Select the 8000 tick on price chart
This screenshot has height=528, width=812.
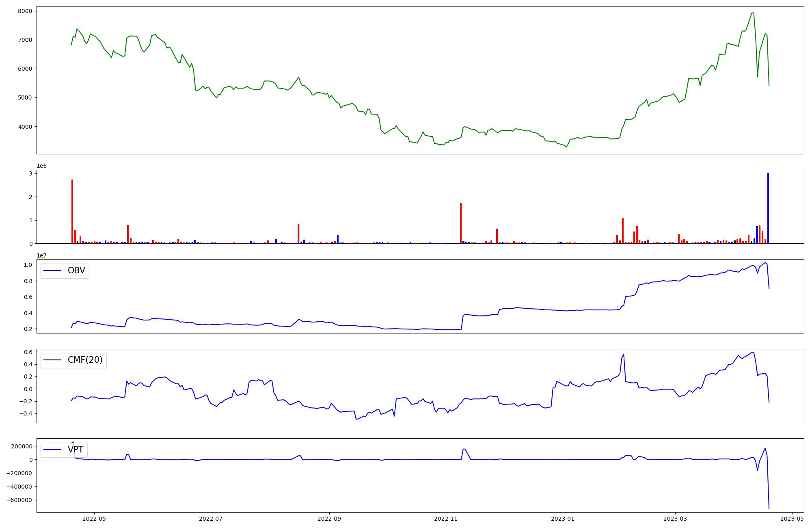(x=25, y=11)
